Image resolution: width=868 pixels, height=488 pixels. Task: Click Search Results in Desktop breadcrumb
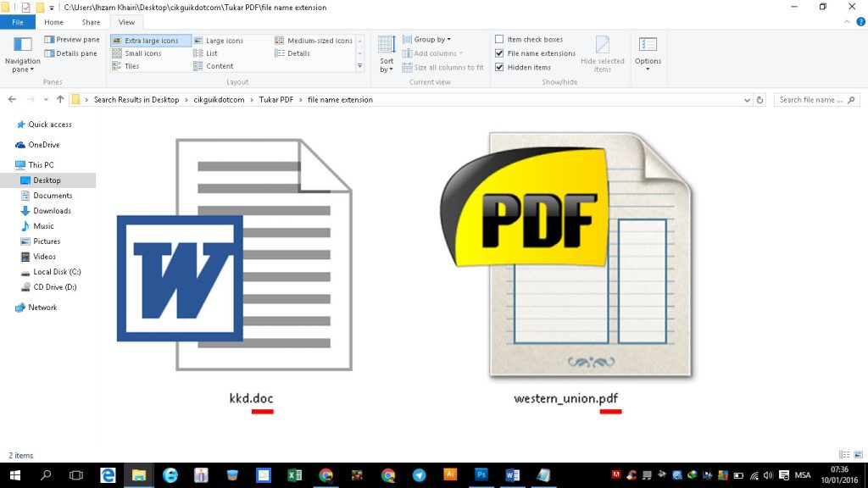click(136, 100)
